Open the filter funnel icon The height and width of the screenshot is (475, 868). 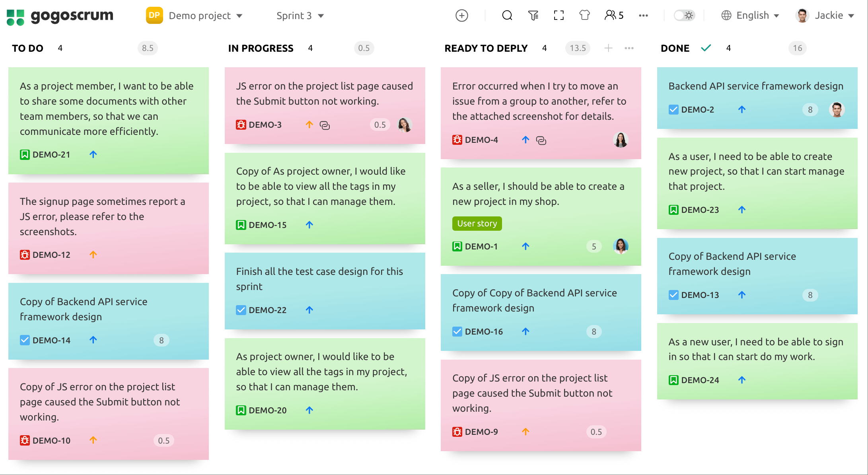pos(533,16)
